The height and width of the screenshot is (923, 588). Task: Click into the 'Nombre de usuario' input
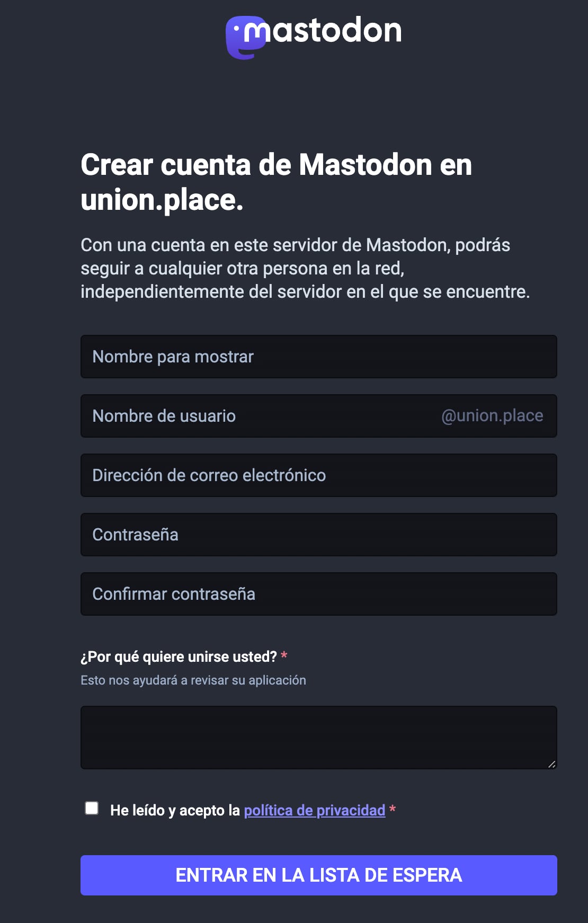pyautogui.click(x=260, y=416)
